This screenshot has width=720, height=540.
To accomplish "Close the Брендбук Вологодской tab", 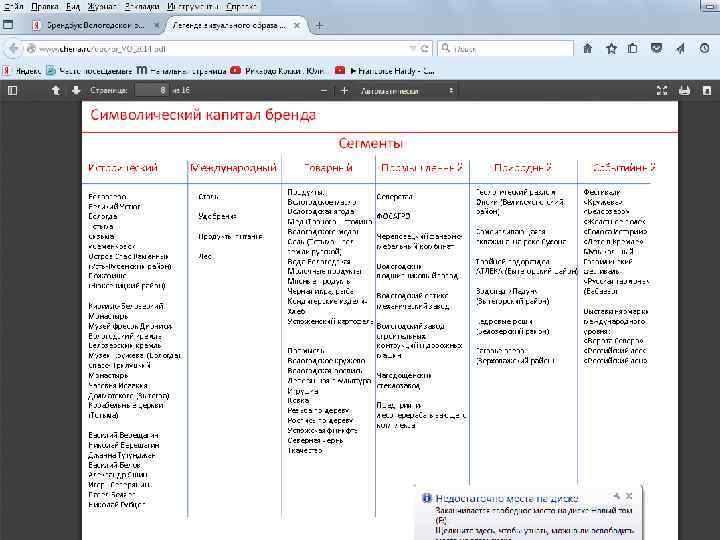I will point(156,25).
